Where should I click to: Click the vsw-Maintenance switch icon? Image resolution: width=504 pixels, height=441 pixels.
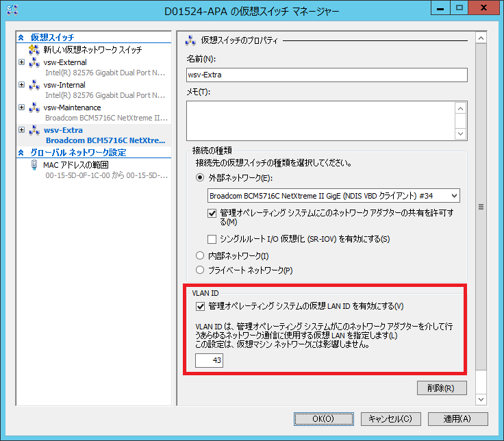pos(34,108)
